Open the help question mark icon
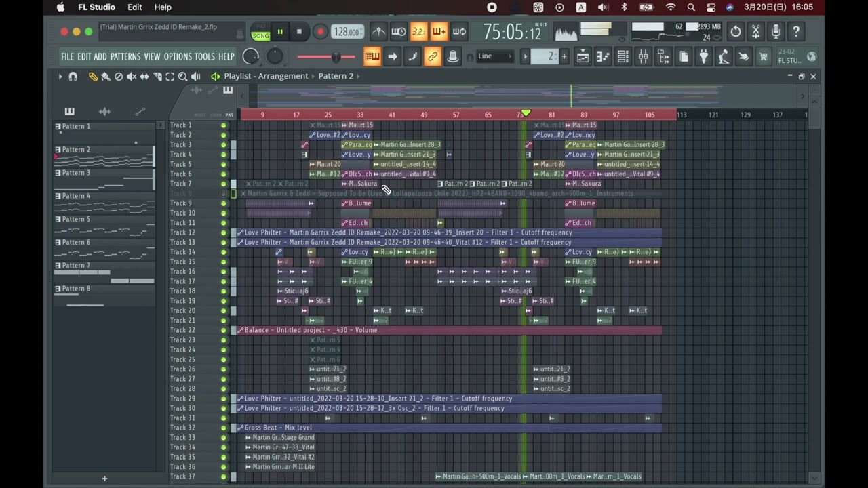The image size is (868, 488). click(796, 31)
